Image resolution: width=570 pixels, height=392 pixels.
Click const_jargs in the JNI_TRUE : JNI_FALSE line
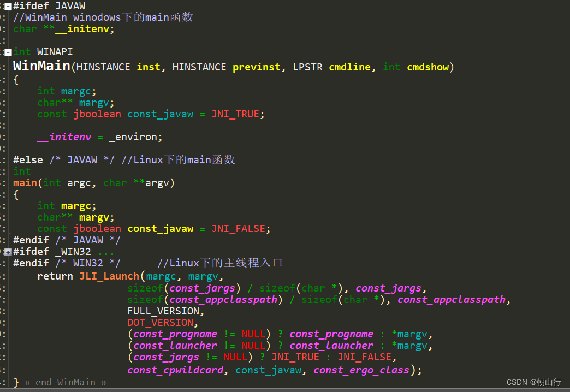166,357
